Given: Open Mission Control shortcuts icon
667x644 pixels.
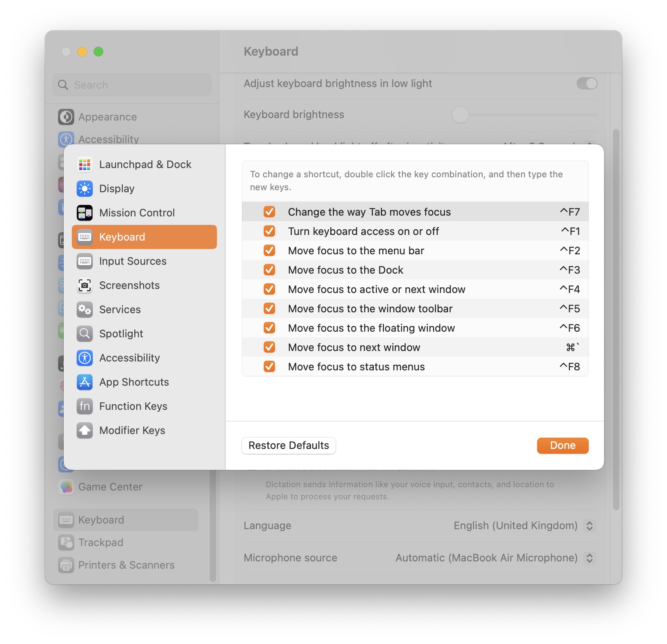Looking at the screenshot, I should click(85, 213).
